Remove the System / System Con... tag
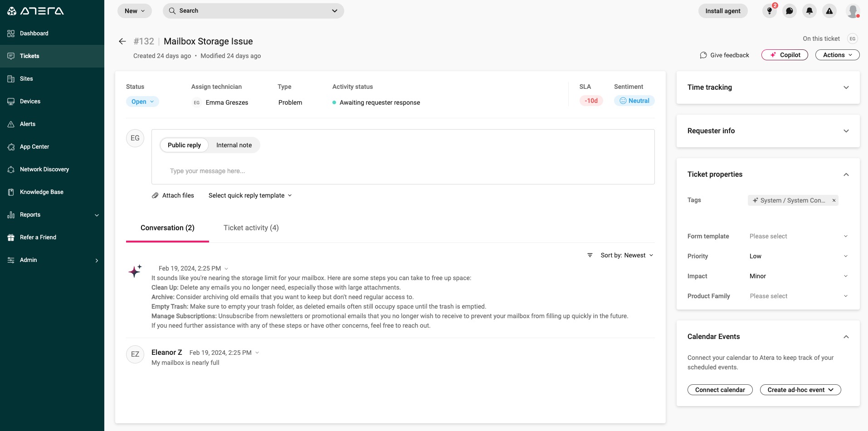This screenshot has height=431, width=868. (x=834, y=200)
